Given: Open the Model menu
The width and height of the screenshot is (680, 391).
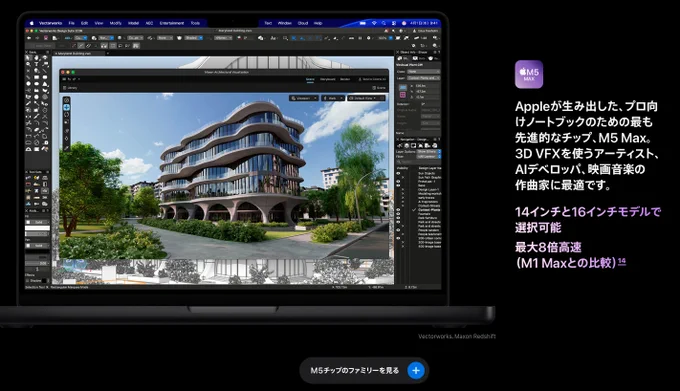Looking at the screenshot, I should coord(133,23).
